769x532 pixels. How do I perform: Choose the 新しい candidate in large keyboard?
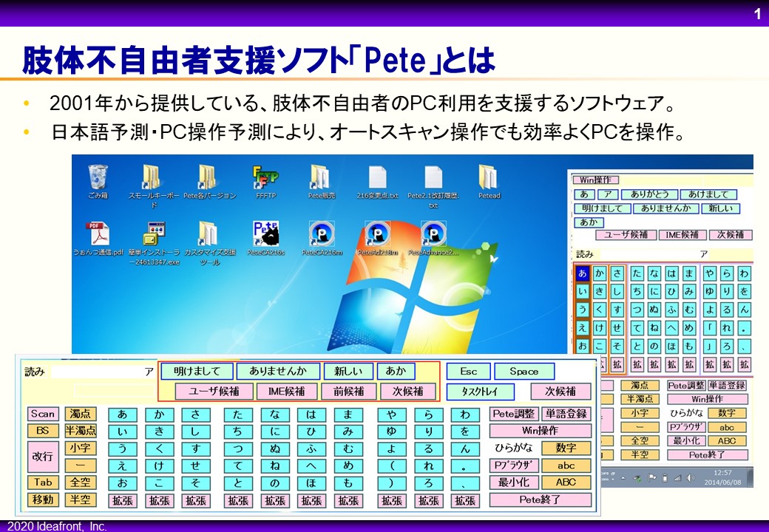click(x=348, y=372)
